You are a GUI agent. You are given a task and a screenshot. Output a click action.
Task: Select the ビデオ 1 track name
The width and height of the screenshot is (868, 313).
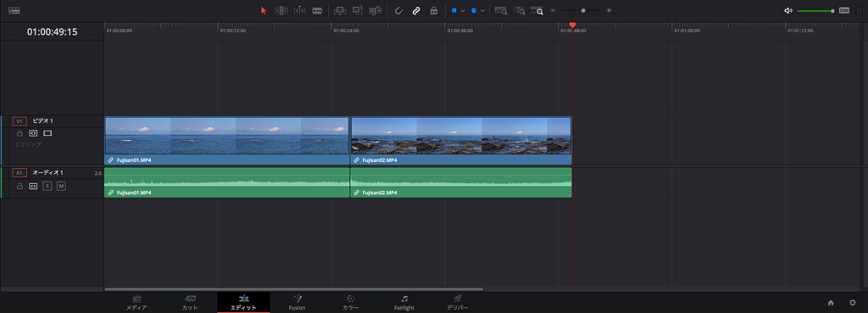42,120
